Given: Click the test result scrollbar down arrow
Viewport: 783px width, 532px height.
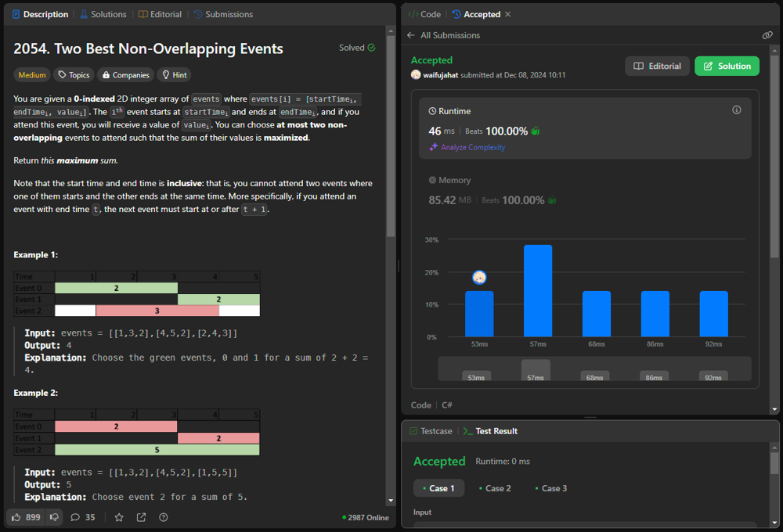Looking at the screenshot, I should tap(774, 523).
